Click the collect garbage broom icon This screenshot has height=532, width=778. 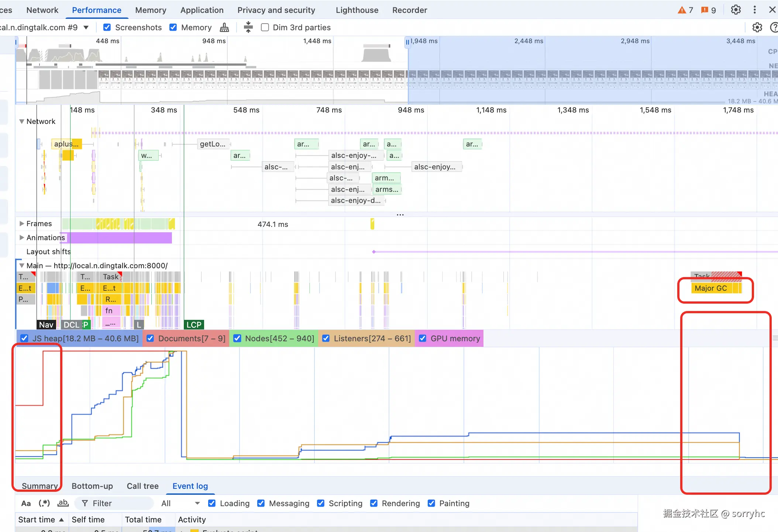pyautogui.click(x=224, y=27)
